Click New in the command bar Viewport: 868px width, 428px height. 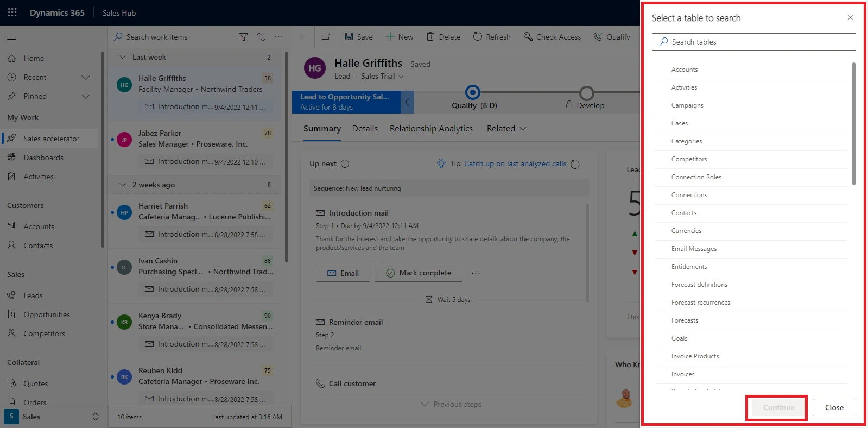400,37
